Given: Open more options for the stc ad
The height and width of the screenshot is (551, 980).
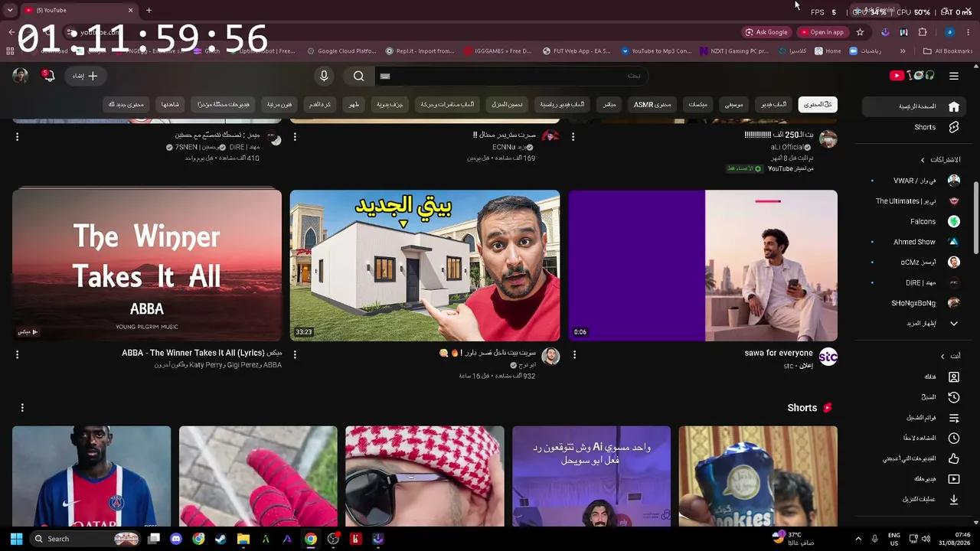Looking at the screenshot, I should click(574, 354).
